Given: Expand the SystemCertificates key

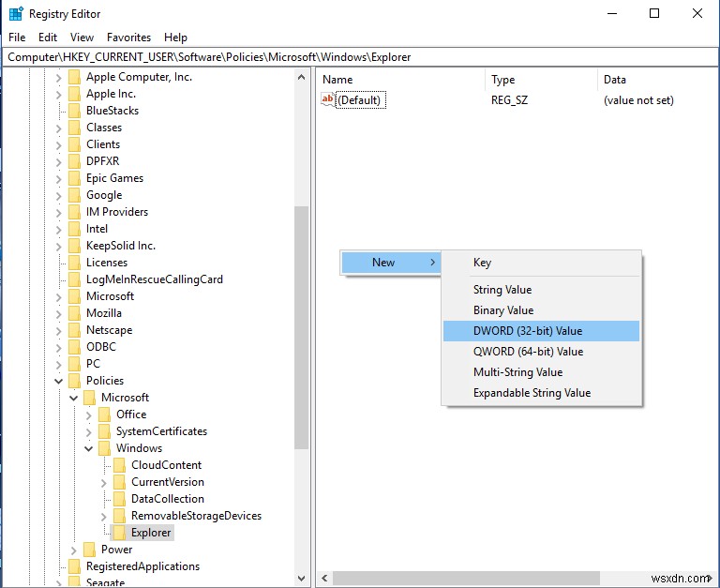Looking at the screenshot, I should [x=89, y=432].
